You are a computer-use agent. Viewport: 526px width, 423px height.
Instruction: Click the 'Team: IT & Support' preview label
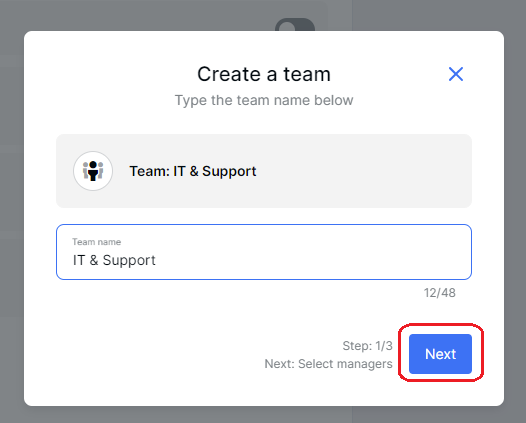(x=193, y=171)
